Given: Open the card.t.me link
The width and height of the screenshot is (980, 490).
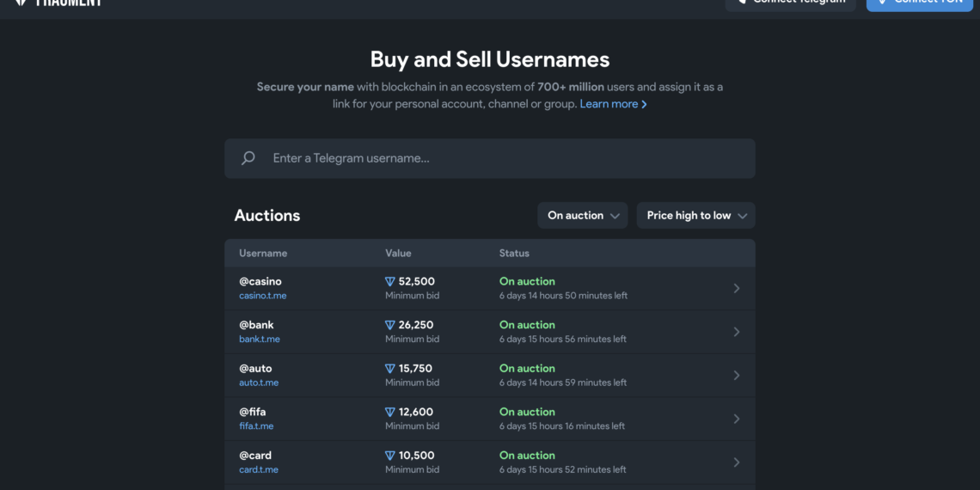Looking at the screenshot, I should tap(259, 469).
